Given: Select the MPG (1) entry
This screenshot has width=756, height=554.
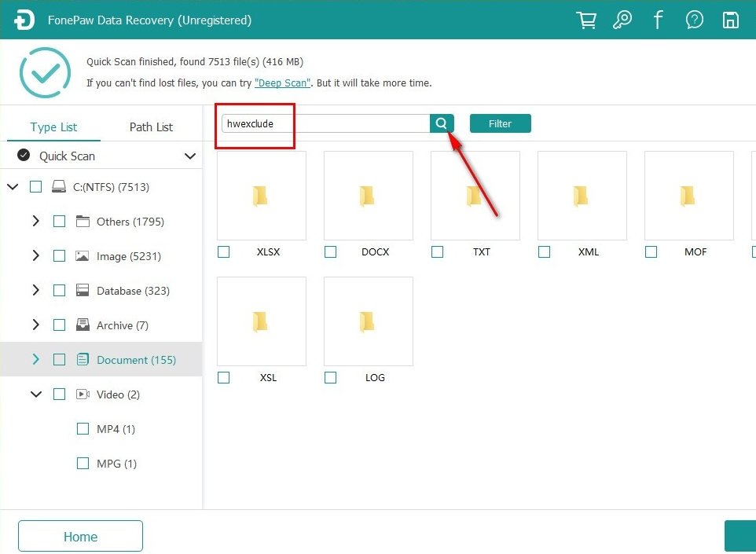Looking at the screenshot, I should (116, 464).
